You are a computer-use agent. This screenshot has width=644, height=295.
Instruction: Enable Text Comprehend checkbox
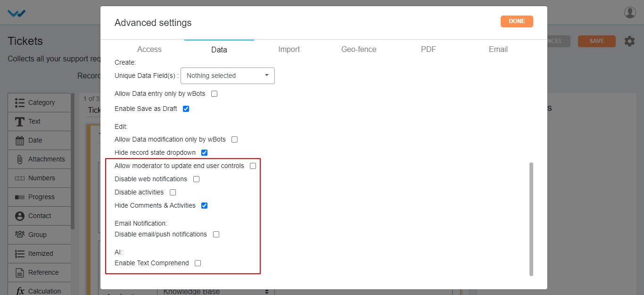point(198,263)
